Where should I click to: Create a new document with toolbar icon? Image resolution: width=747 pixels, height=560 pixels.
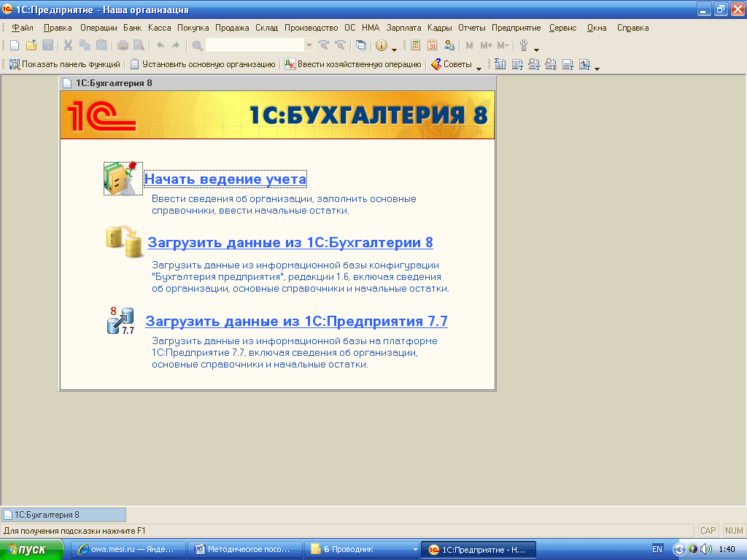[x=15, y=45]
